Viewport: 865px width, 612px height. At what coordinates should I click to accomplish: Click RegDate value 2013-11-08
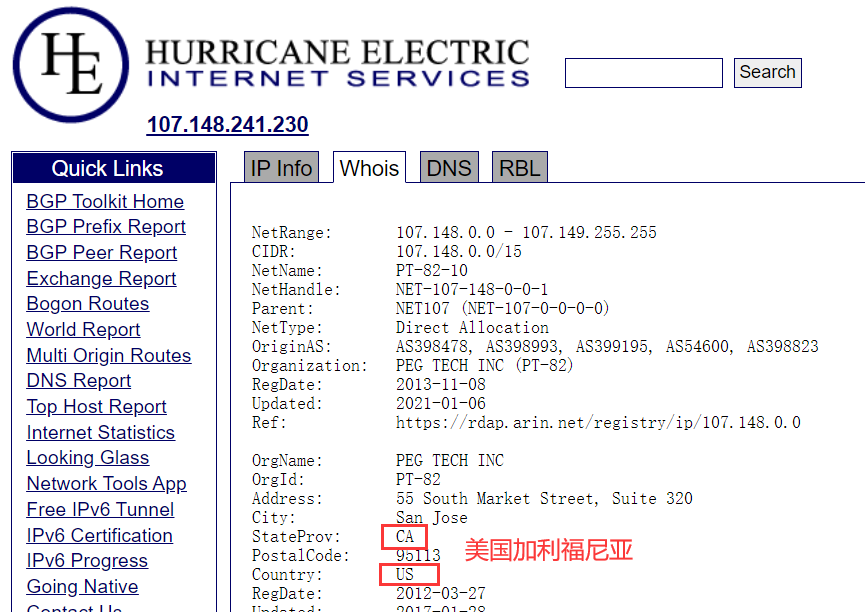(441, 385)
